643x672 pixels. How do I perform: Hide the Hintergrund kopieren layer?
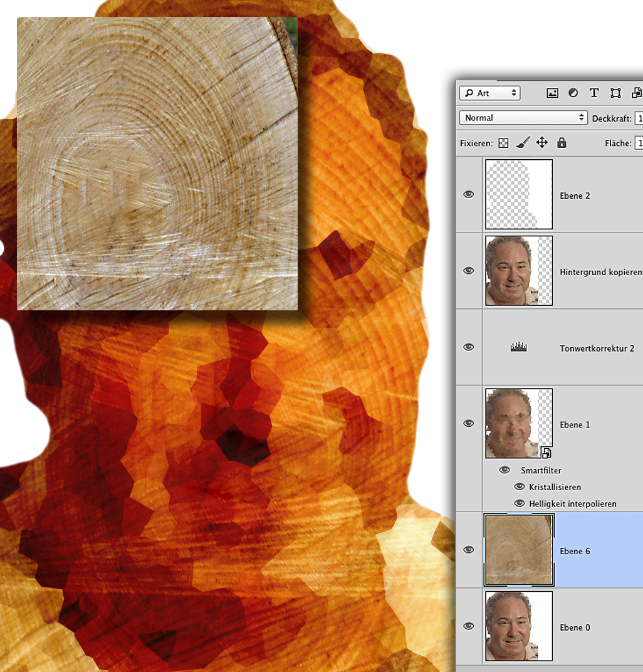(469, 271)
